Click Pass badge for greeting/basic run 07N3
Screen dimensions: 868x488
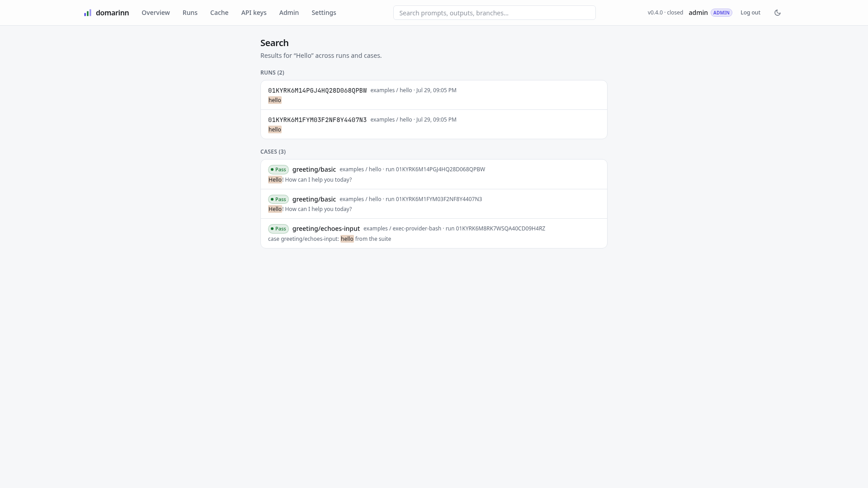click(278, 199)
